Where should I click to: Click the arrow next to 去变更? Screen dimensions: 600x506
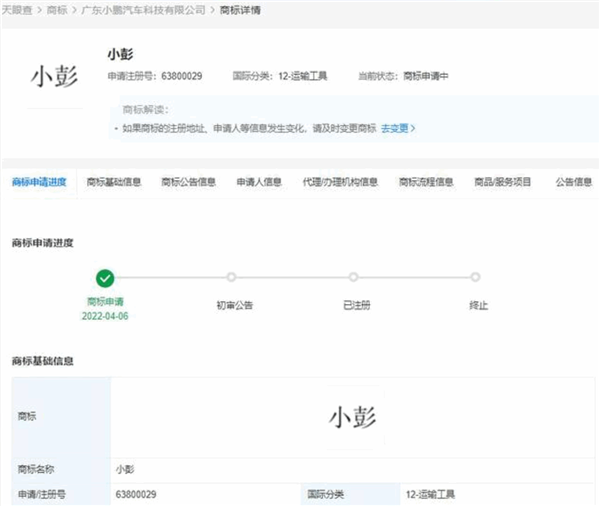(x=413, y=128)
